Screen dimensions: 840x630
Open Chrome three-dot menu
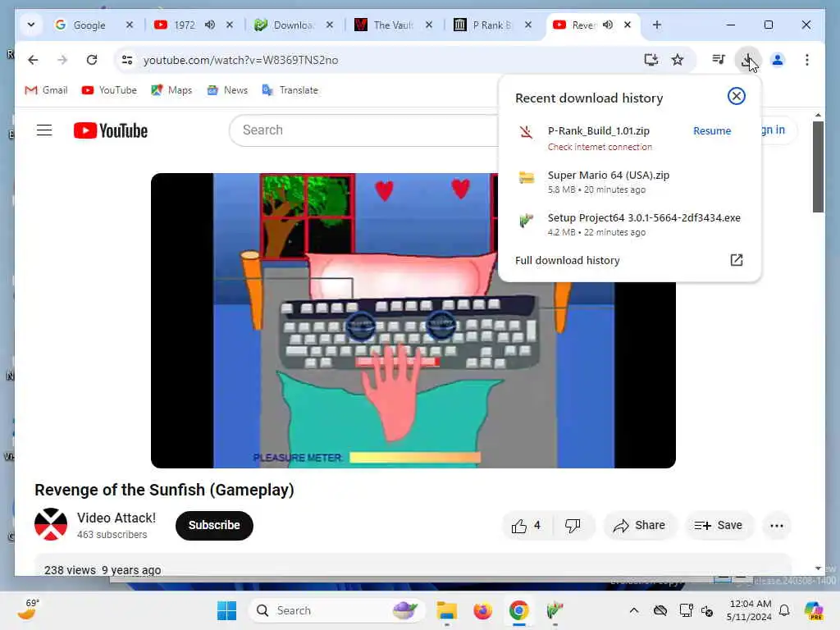click(807, 60)
